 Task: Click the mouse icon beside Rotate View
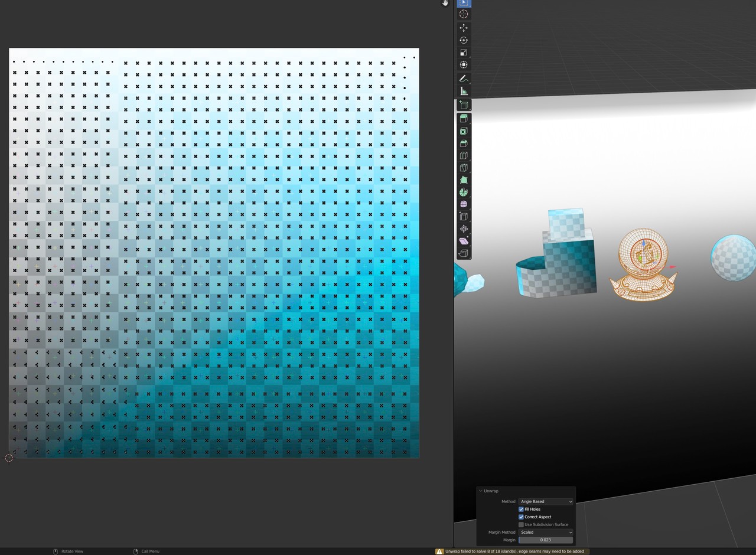coord(56,551)
